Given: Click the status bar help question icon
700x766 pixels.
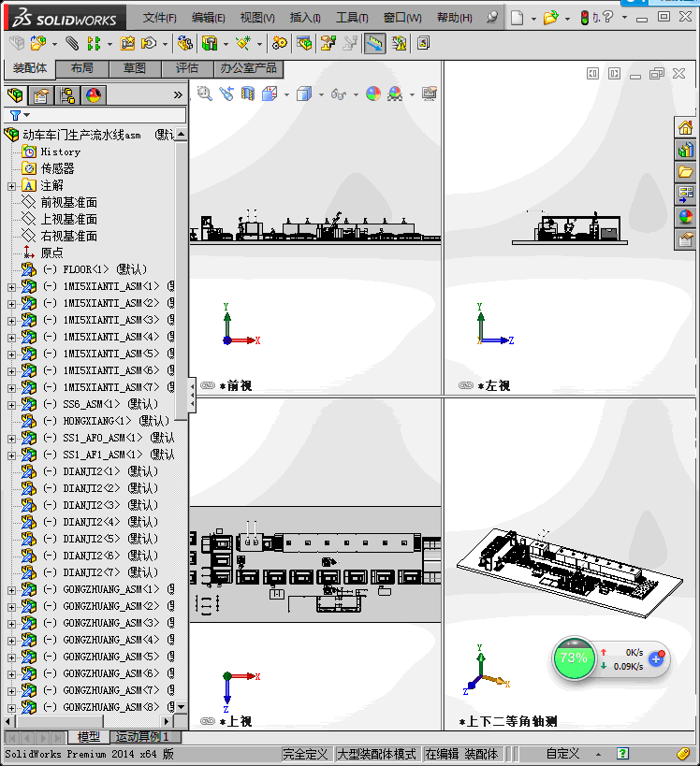Looking at the screenshot, I should click(622, 754).
